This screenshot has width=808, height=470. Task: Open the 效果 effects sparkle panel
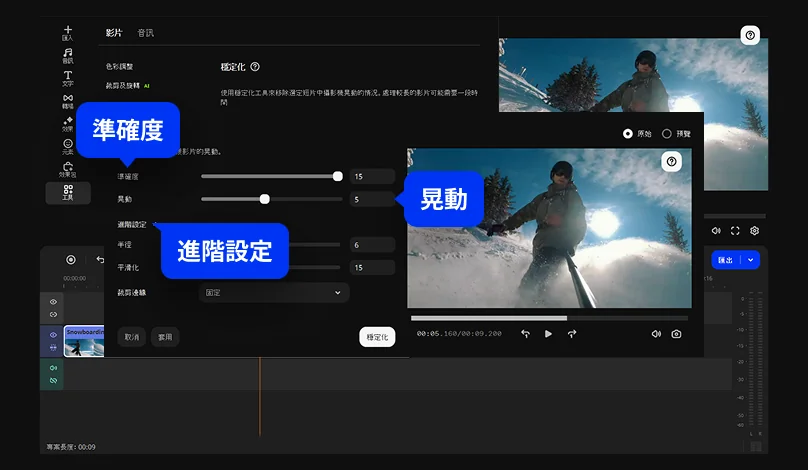tap(68, 124)
